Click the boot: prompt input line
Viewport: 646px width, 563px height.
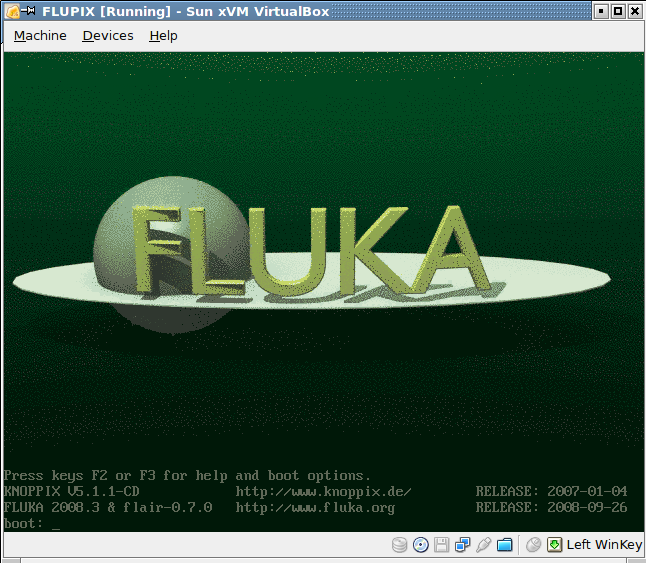(32, 524)
